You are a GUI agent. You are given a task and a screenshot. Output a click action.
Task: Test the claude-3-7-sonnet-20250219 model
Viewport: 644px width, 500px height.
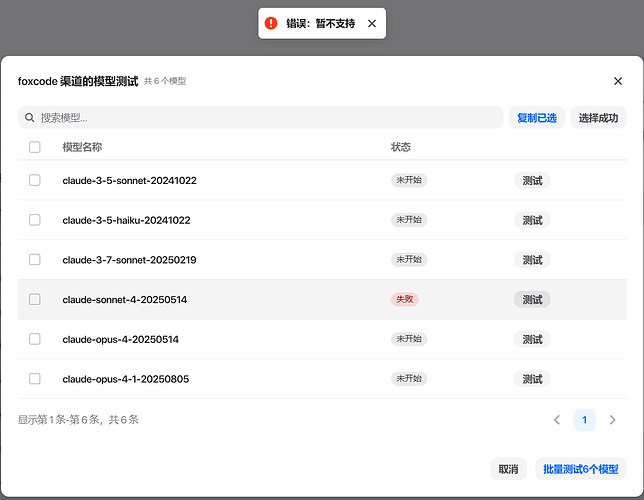pos(532,260)
